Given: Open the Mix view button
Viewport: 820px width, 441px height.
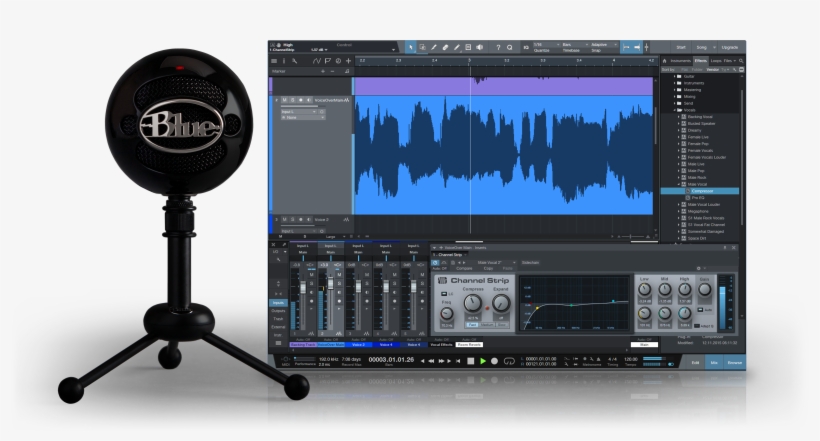Looking at the screenshot, I should [714, 363].
